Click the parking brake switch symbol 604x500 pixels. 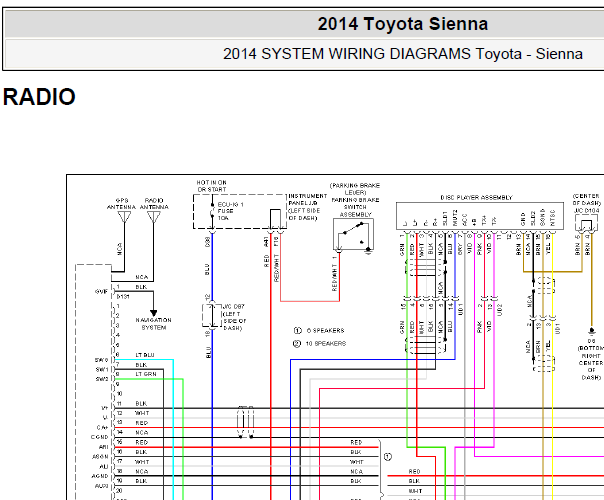click(354, 234)
